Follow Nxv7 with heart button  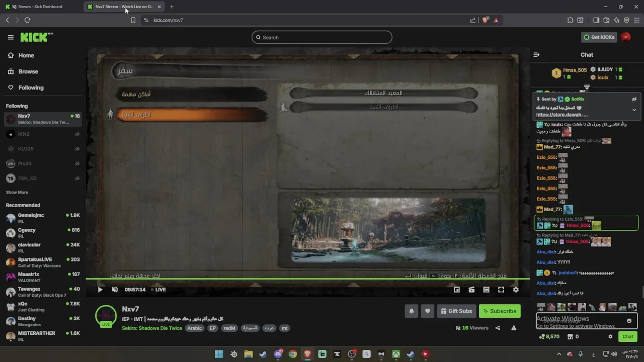click(x=428, y=311)
